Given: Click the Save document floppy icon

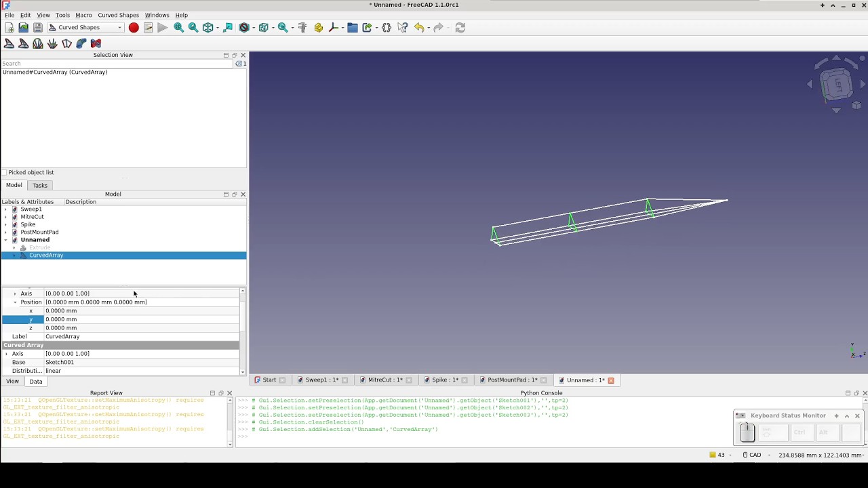Looking at the screenshot, I should click(x=38, y=28).
